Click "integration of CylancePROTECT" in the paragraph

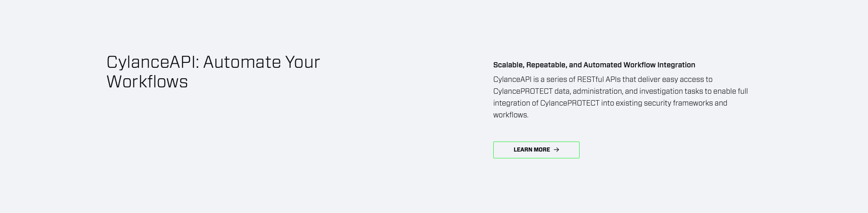click(546, 103)
